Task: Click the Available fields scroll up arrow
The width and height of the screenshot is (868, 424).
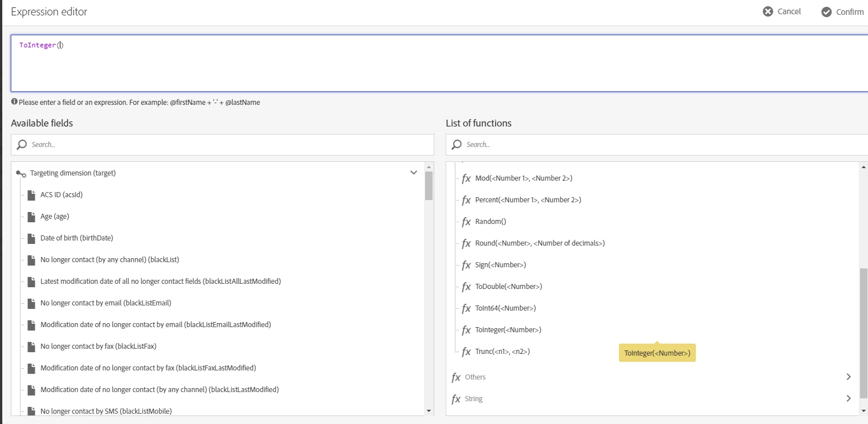Action: (x=429, y=166)
